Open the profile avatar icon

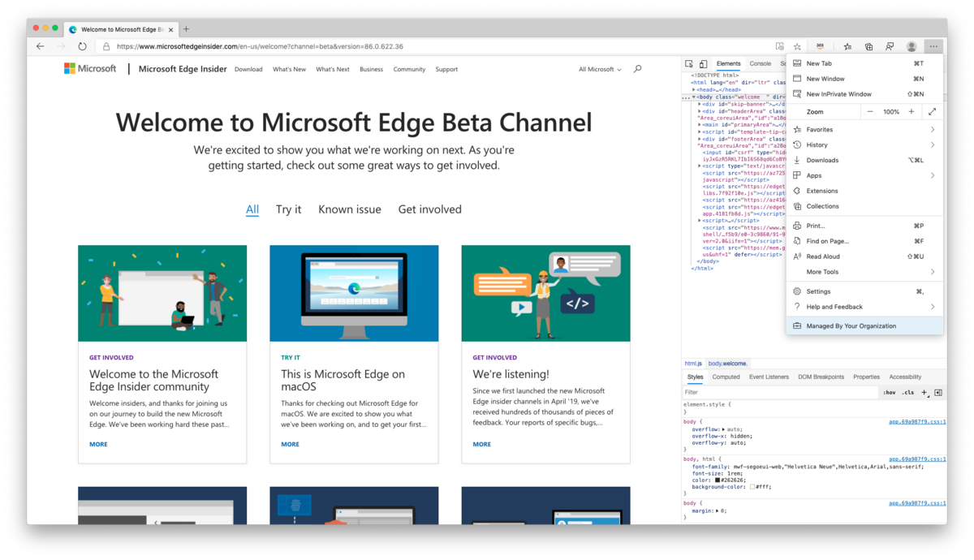pos(912,46)
